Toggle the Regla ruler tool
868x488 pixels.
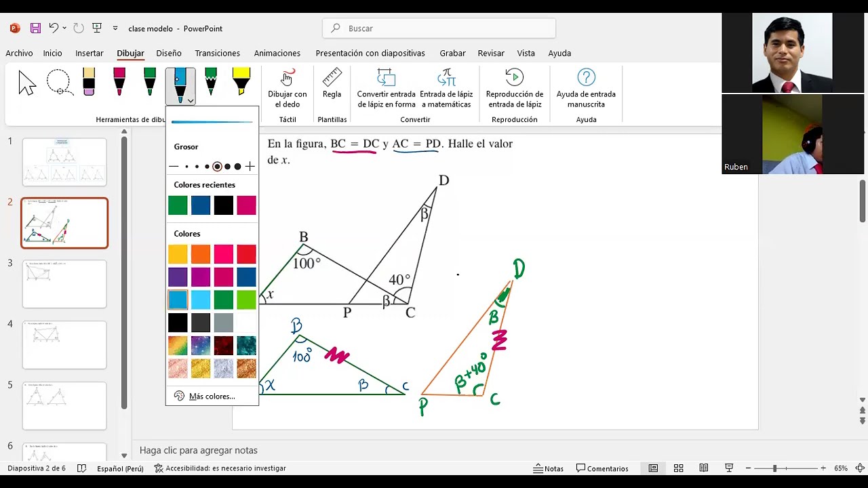tap(332, 85)
